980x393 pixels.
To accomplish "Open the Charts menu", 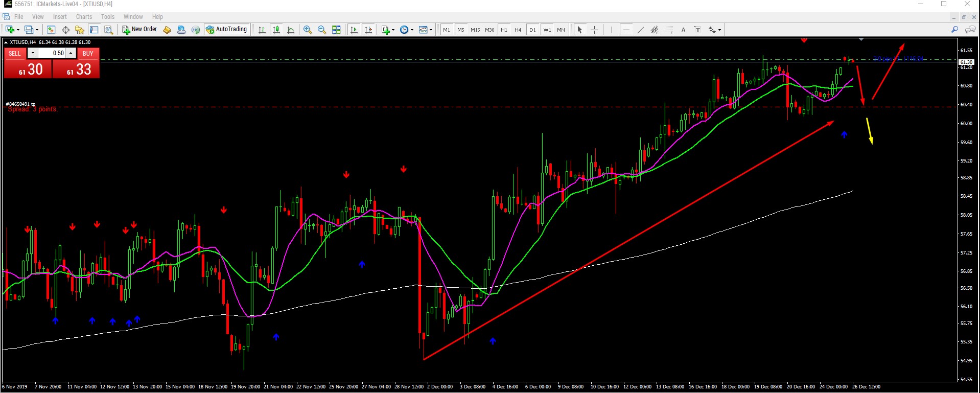I will coord(84,17).
